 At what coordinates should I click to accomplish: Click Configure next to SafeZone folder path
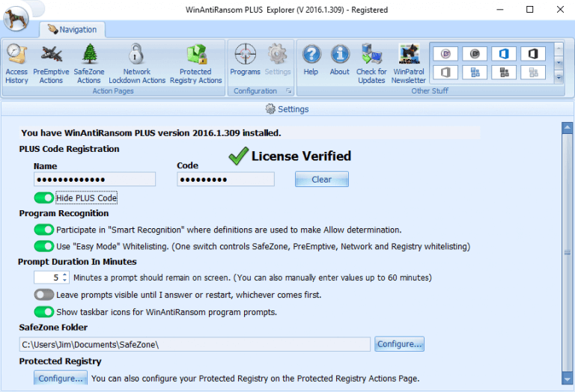[399, 344]
